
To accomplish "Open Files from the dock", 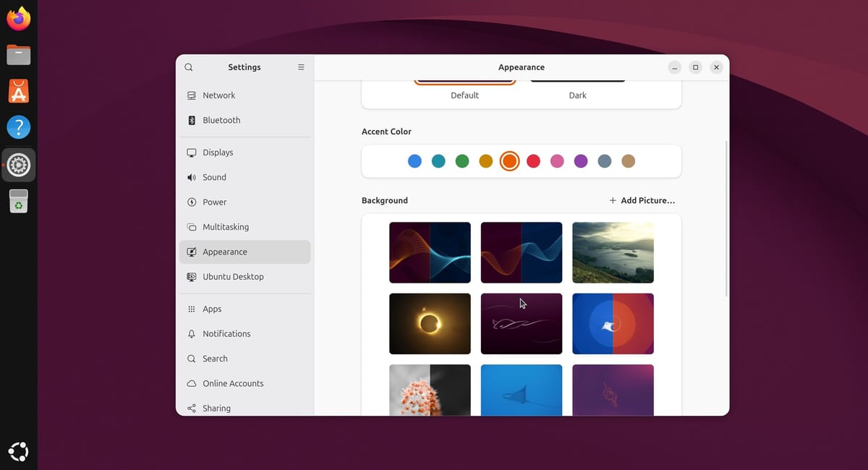I will (19, 55).
